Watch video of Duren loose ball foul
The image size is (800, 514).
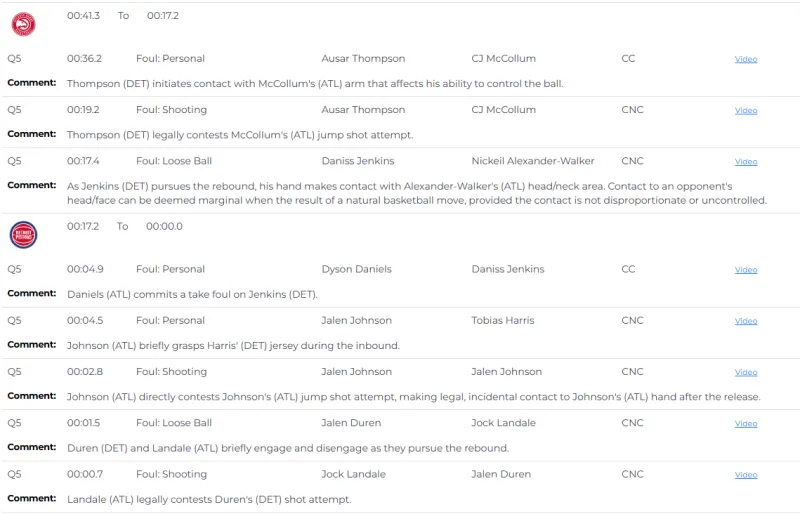tap(746, 424)
